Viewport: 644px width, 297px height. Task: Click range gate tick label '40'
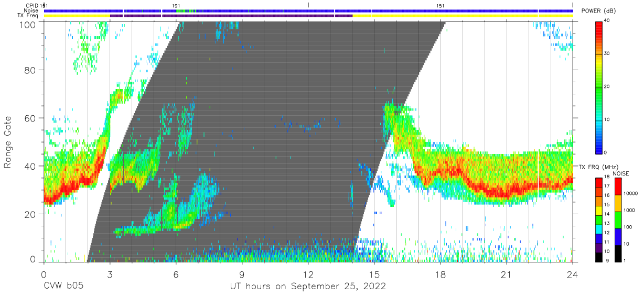[x=30, y=166]
